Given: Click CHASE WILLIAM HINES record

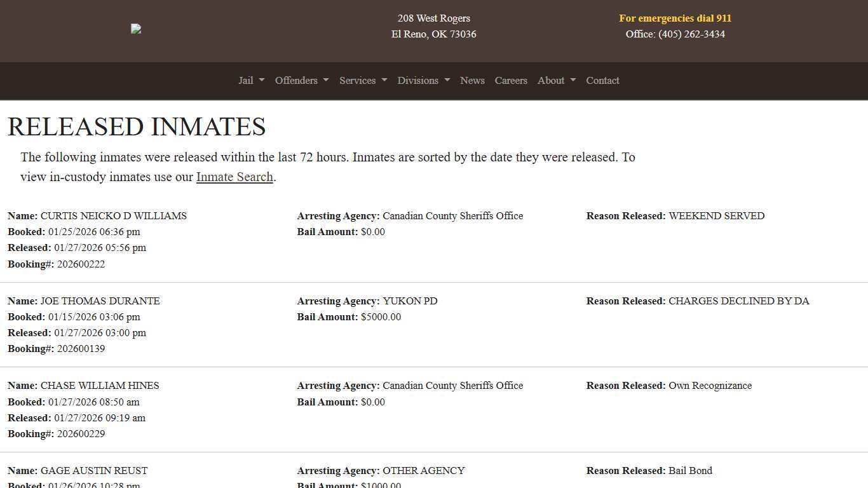Looking at the screenshot, I should click(x=99, y=386).
